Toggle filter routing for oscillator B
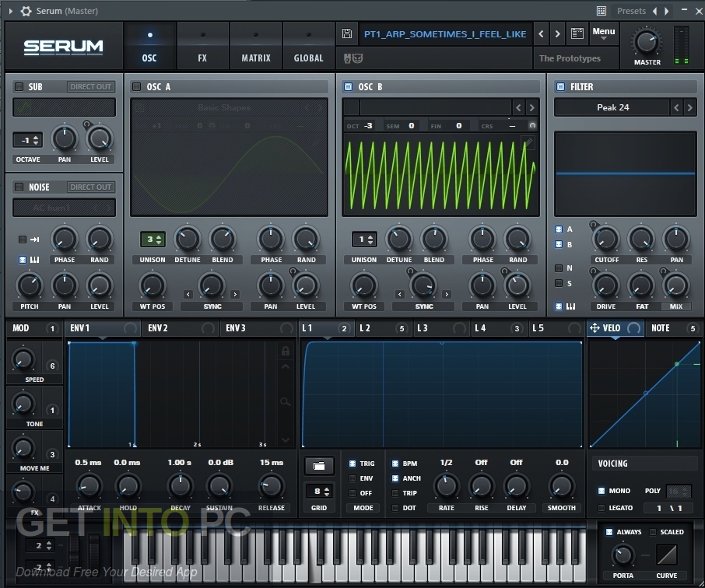 point(559,244)
